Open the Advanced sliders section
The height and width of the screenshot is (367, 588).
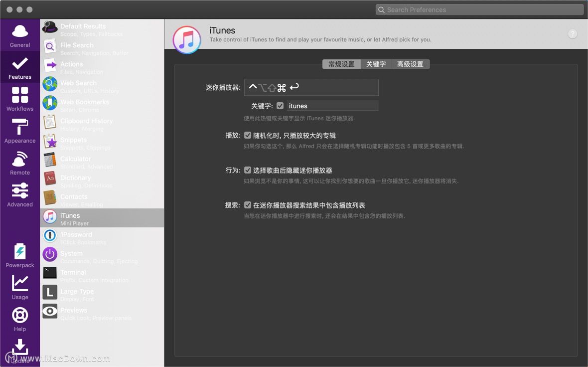tap(20, 195)
